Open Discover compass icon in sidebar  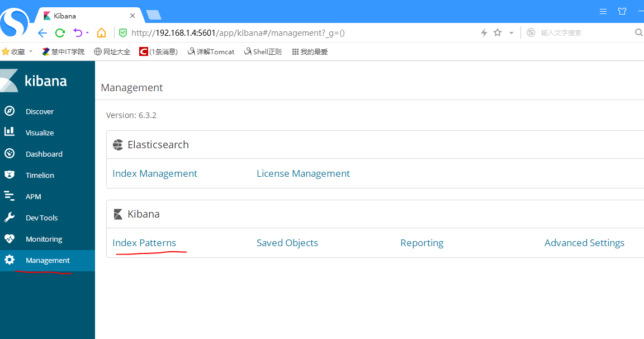click(x=10, y=111)
